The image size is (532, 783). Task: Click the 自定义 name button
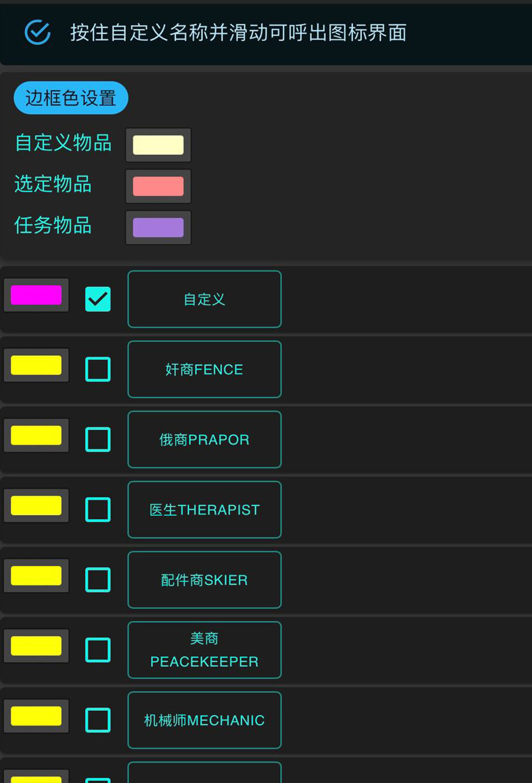(204, 299)
